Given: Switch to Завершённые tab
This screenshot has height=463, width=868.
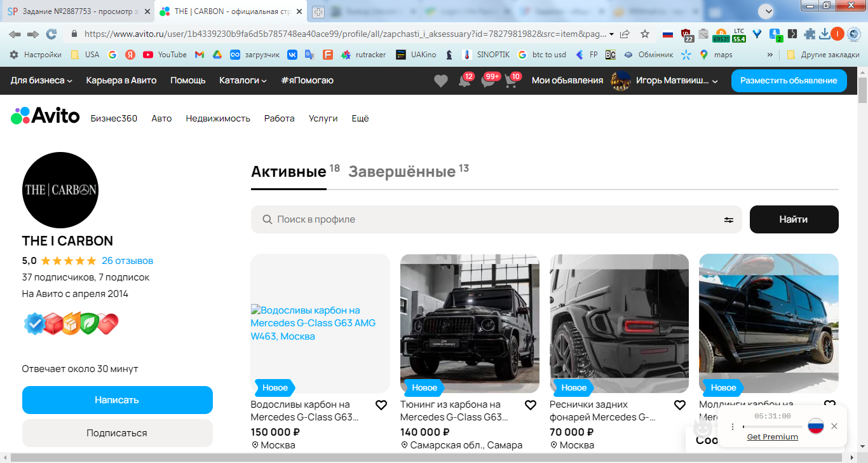Looking at the screenshot, I should click(402, 172).
